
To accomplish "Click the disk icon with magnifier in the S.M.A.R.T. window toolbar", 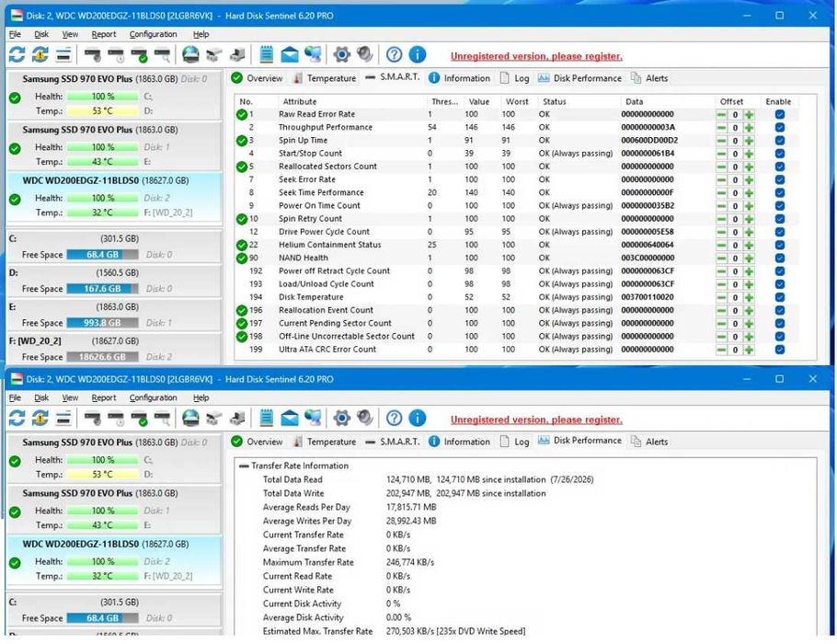I will [x=162, y=54].
